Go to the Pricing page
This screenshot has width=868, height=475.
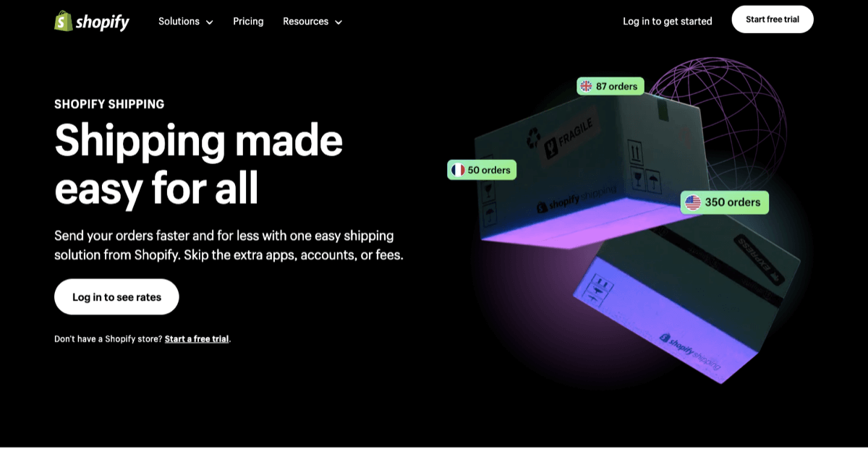248,22
